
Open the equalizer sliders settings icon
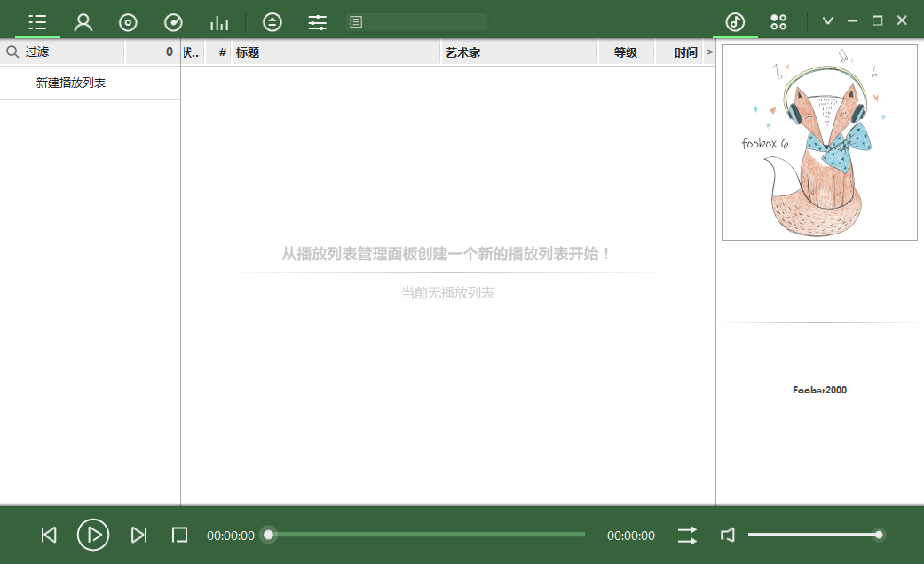tap(318, 22)
